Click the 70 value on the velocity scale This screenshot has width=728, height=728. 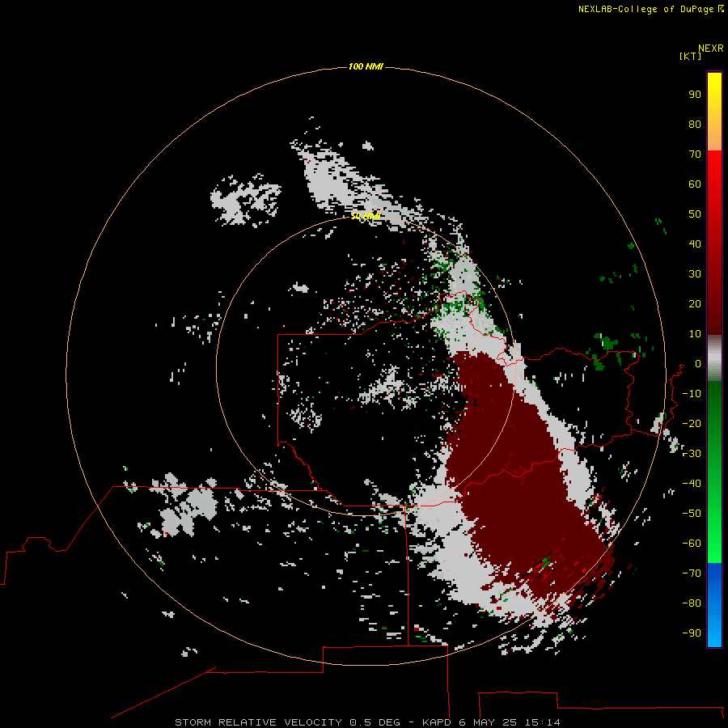pos(695,154)
